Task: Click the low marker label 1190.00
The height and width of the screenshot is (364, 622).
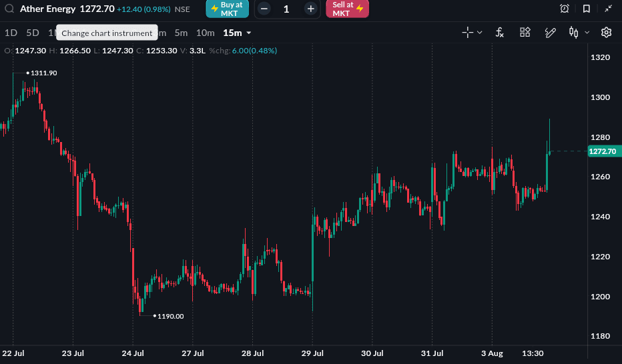Action: click(x=171, y=316)
